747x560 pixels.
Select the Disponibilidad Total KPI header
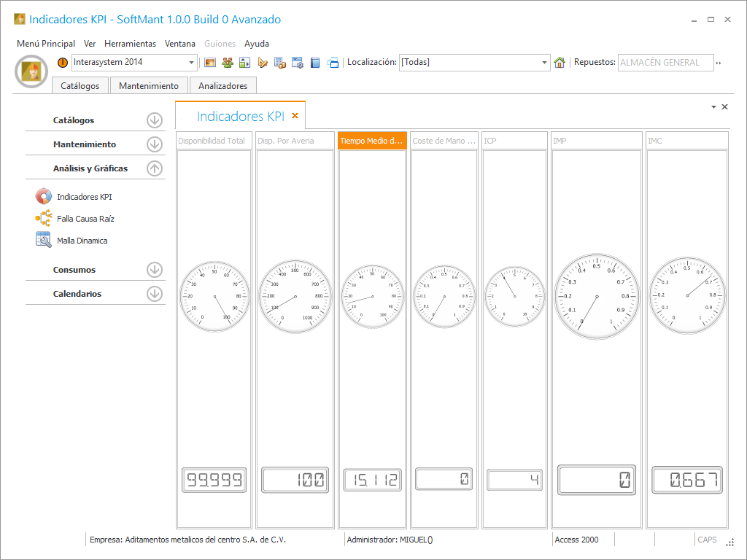(x=214, y=141)
